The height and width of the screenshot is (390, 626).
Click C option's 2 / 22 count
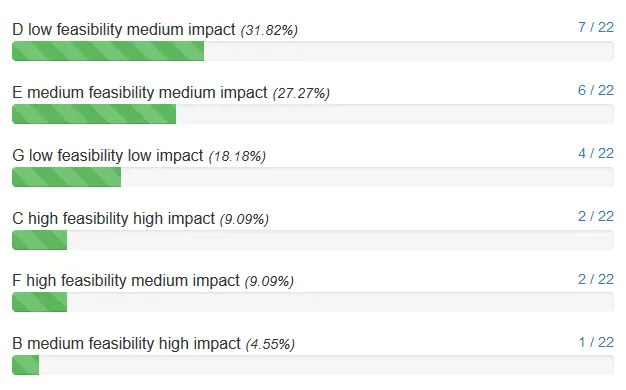pos(596,216)
